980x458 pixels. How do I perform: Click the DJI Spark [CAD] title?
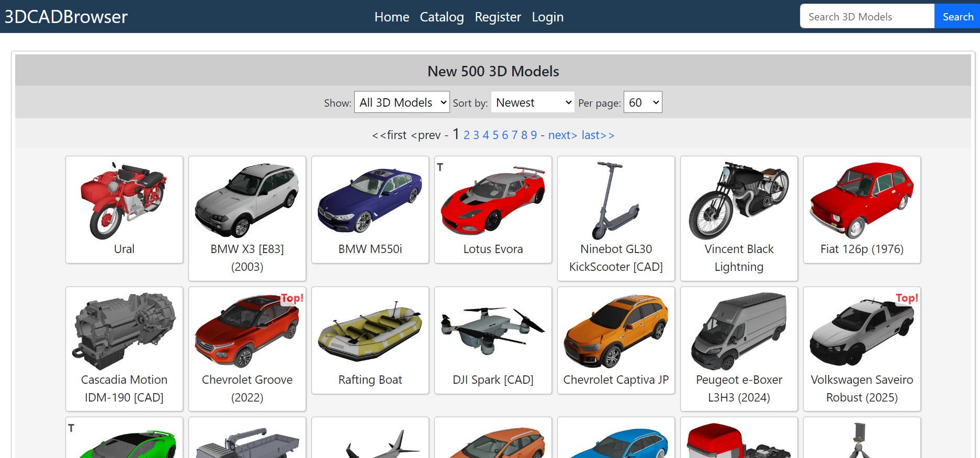(x=493, y=380)
